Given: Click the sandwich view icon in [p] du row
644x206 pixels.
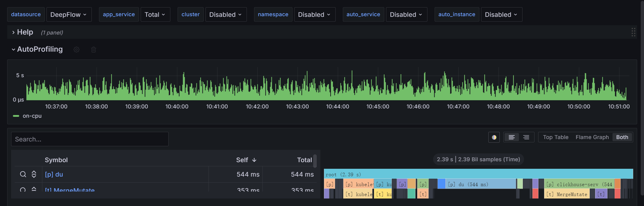Looking at the screenshot, I should coord(34,174).
